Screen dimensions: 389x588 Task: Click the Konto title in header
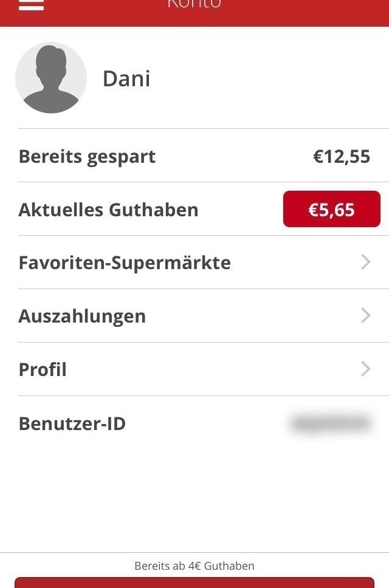coord(194,4)
